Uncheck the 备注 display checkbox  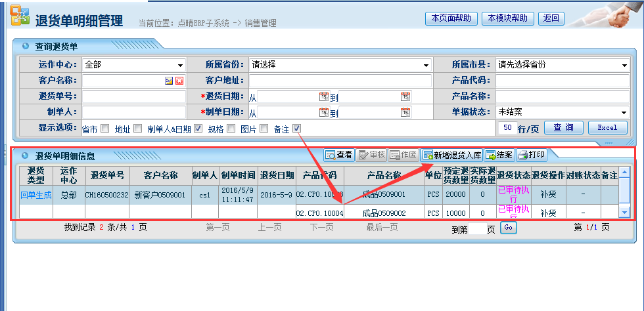[297, 129]
